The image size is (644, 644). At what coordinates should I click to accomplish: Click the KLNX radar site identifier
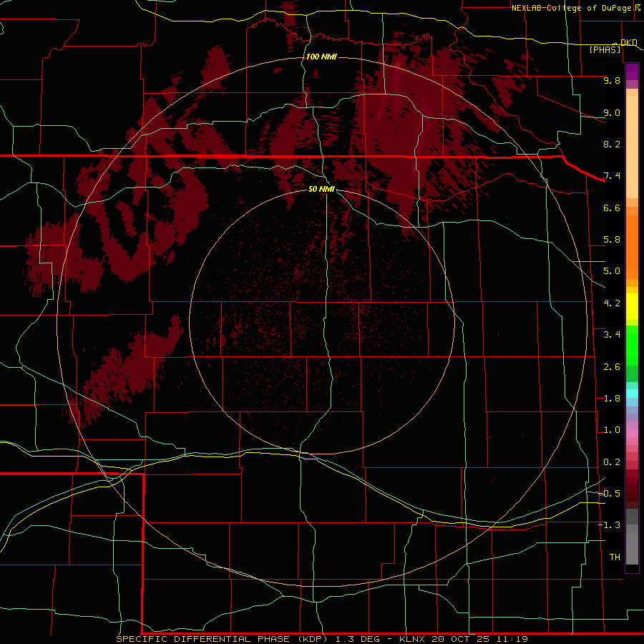(413, 639)
